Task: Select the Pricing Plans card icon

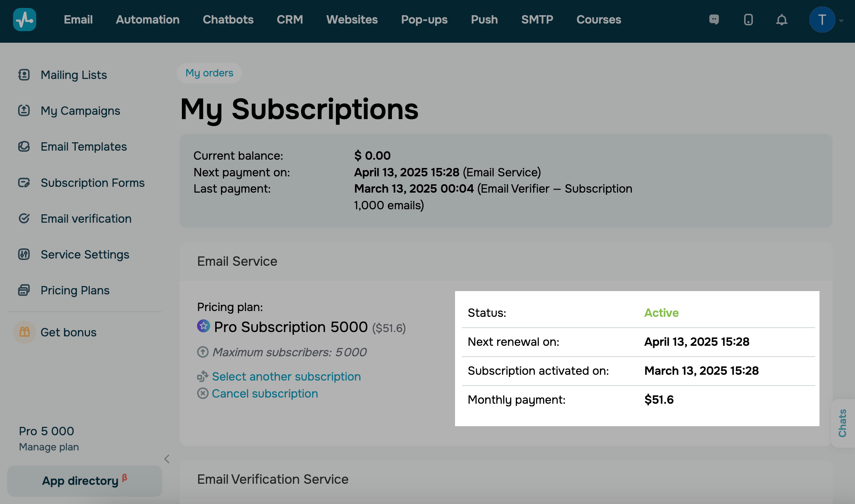Action: pyautogui.click(x=24, y=290)
